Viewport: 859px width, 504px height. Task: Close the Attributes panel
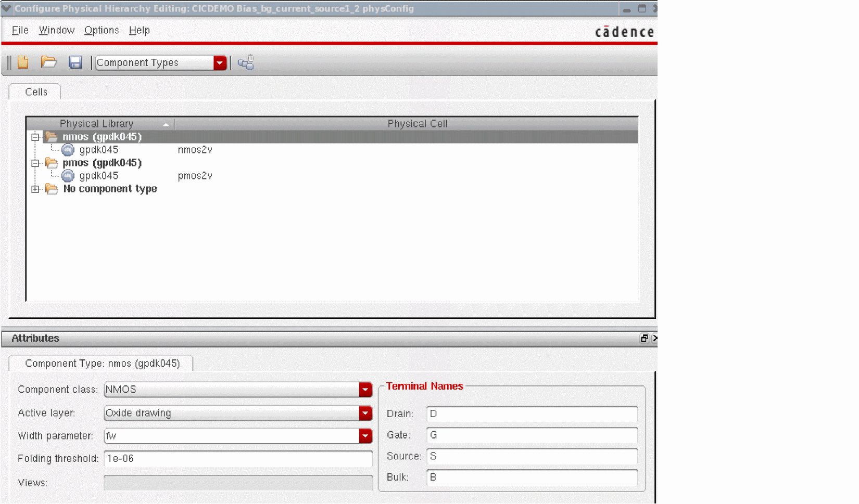click(x=654, y=338)
